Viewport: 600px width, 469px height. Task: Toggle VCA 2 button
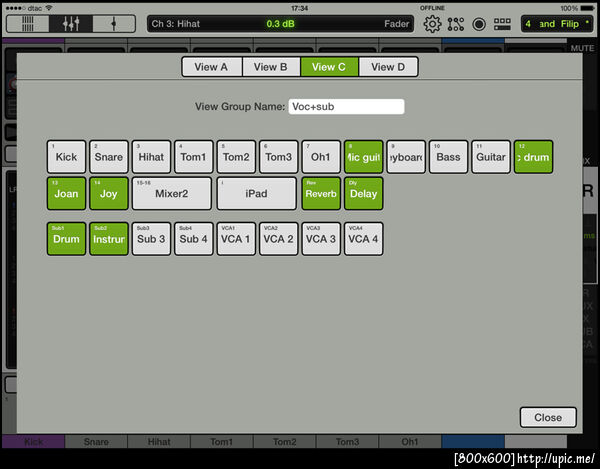[279, 239]
